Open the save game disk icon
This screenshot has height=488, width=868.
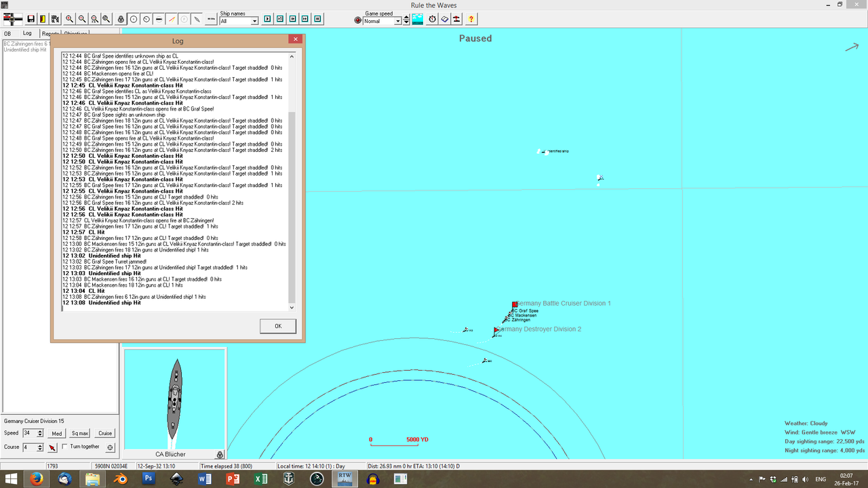30,19
